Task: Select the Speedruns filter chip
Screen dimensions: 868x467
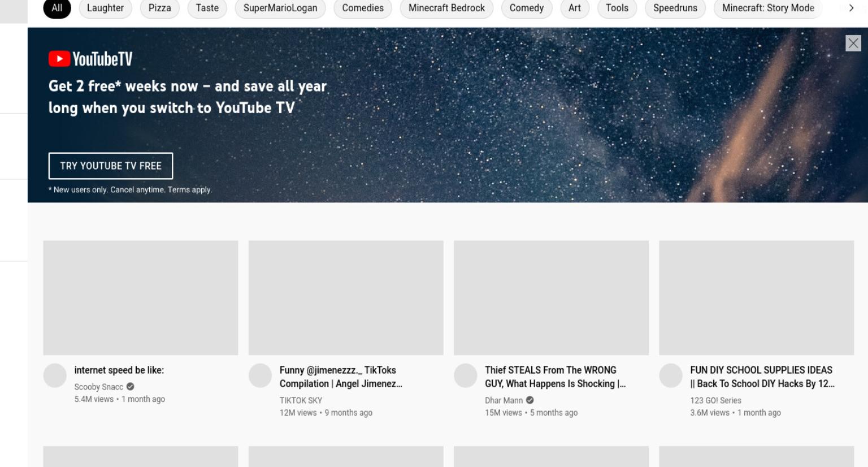Action: pos(675,8)
